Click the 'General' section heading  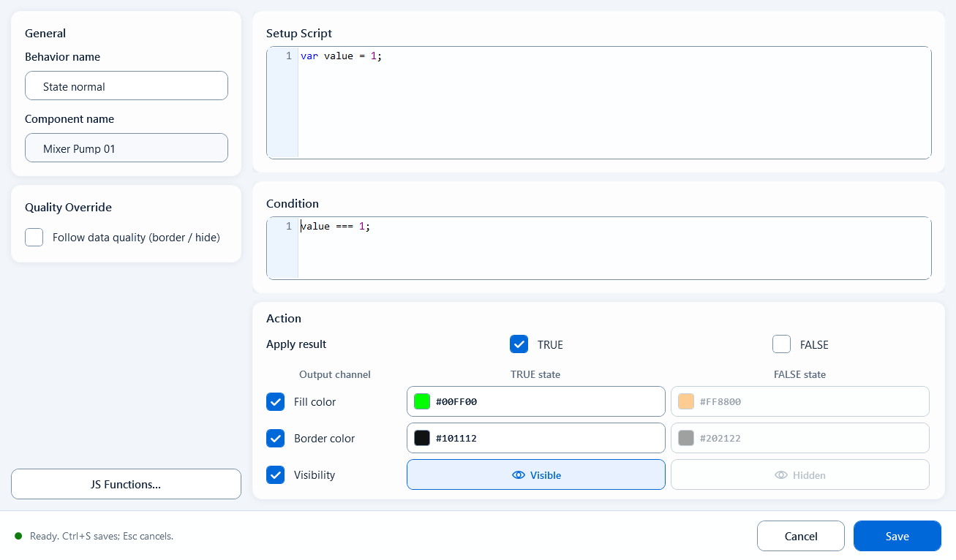pos(45,34)
